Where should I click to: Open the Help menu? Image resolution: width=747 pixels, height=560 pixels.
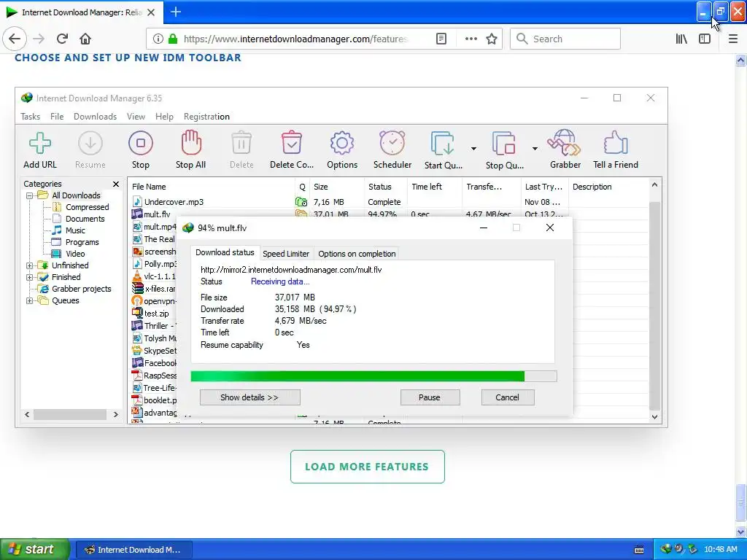point(164,117)
